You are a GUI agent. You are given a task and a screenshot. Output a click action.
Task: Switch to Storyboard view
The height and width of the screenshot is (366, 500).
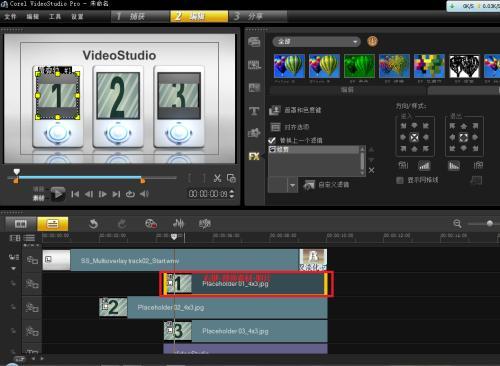click(21, 224)
